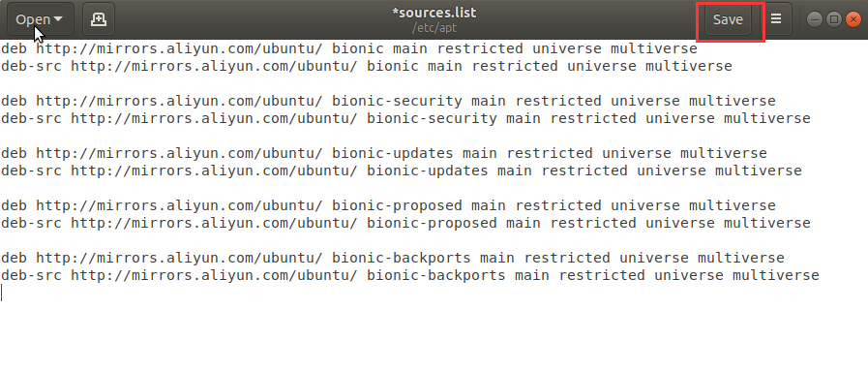Screen dimensions: 868x372
Task: Click the word bionic-backports in the deb line
Action: click(402, 259)
